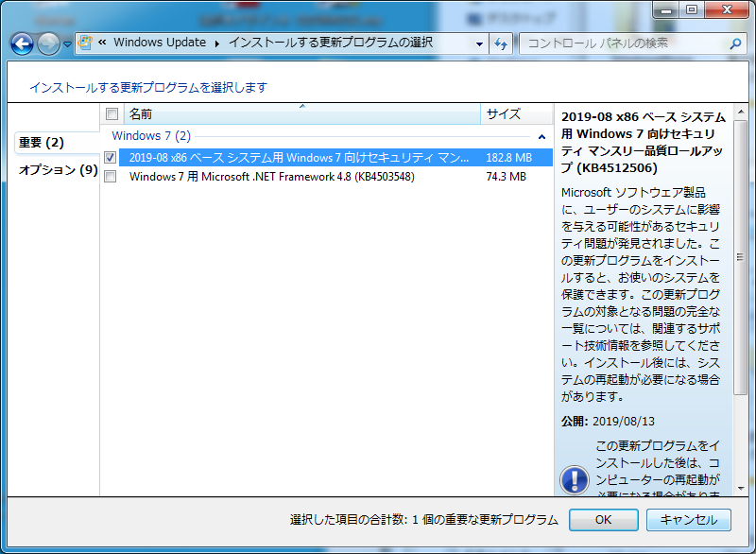Open the address bar history dropdown
The image size is (756, 554).
click(x=479, y=43)
